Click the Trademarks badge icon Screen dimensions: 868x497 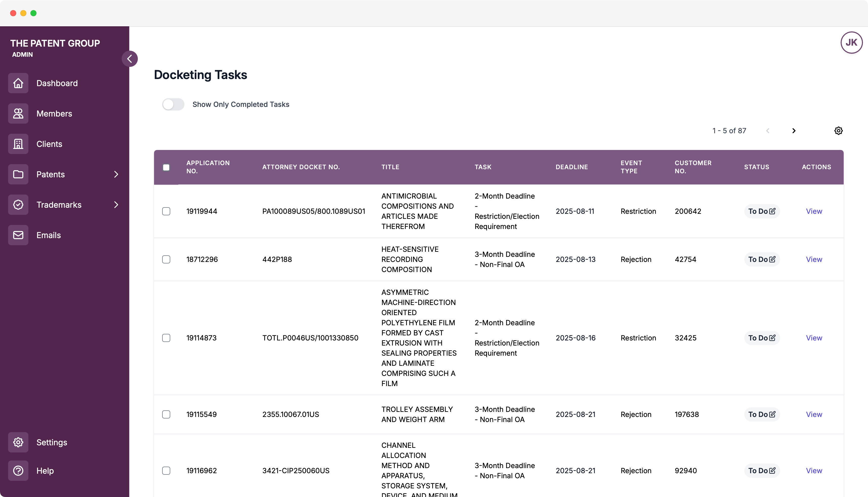click(18, 204)
